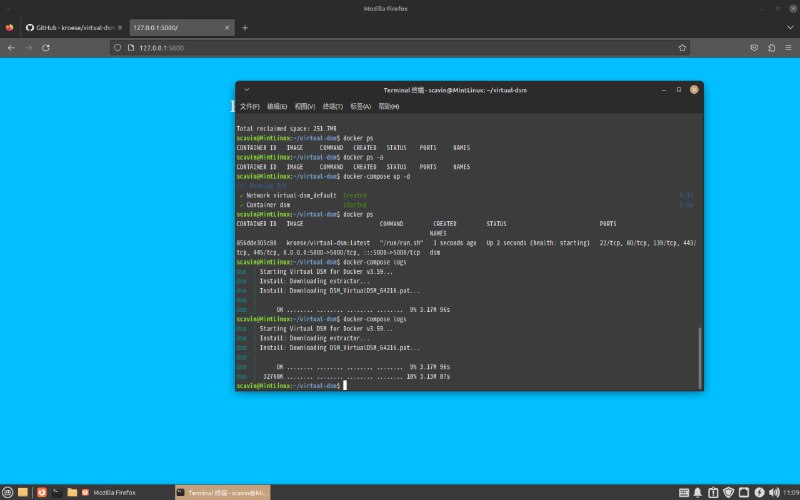
Task: Expand the list all tabs chevron
Action: coord(790,28)
